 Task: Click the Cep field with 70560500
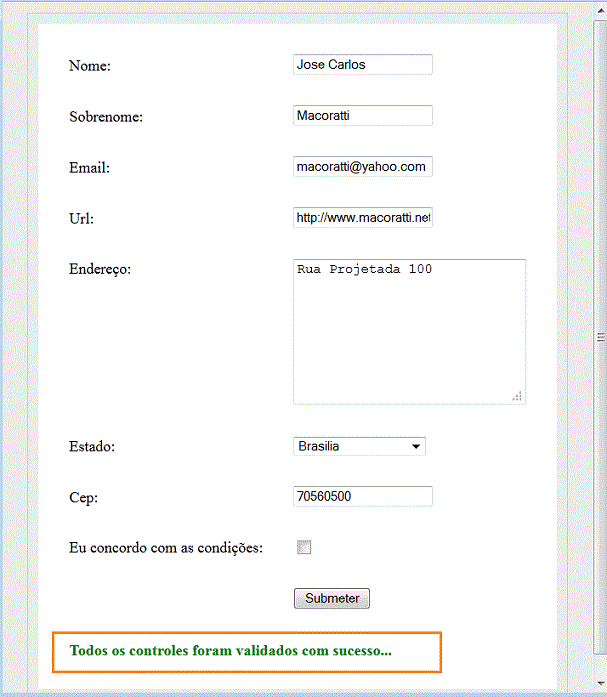point(363,496)
